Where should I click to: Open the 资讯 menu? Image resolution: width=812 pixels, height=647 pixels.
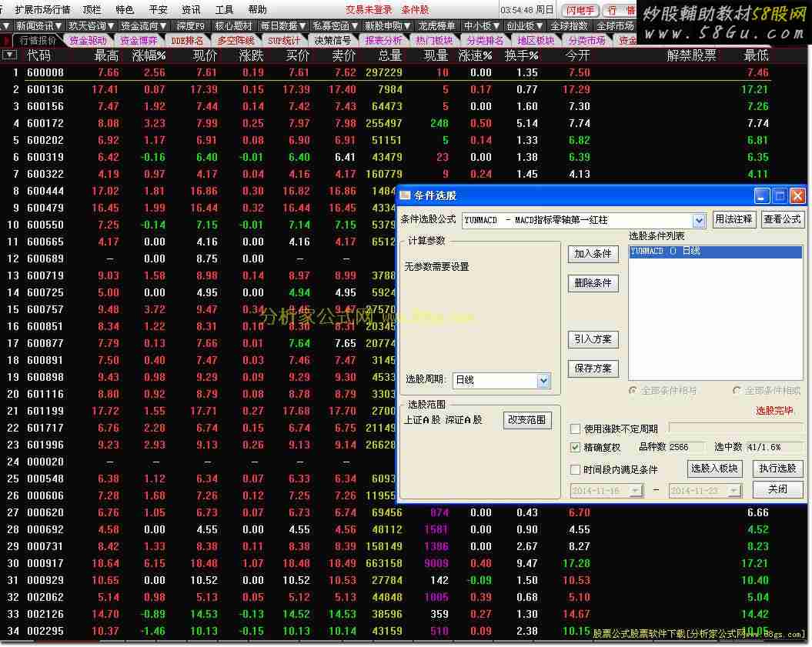click(191, 9)
